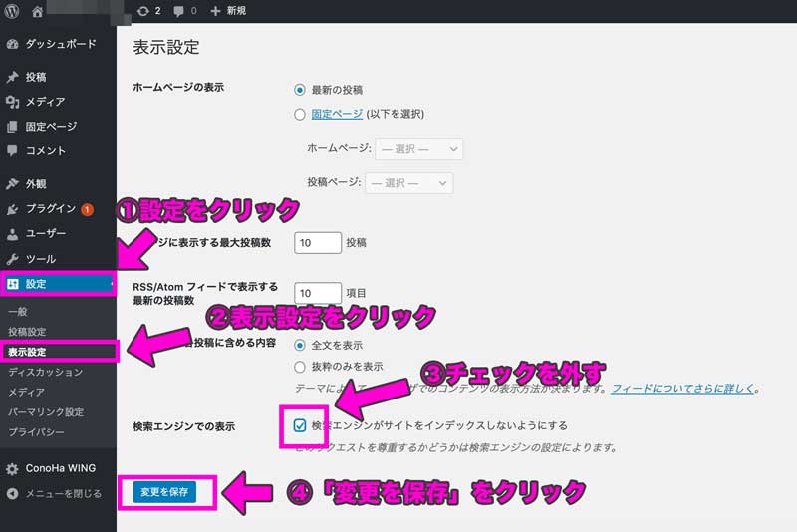Image resolution: width=797 pixels, height=532 pixels.
Task: Click the plus 新規 icon
Action: [216, 11]
